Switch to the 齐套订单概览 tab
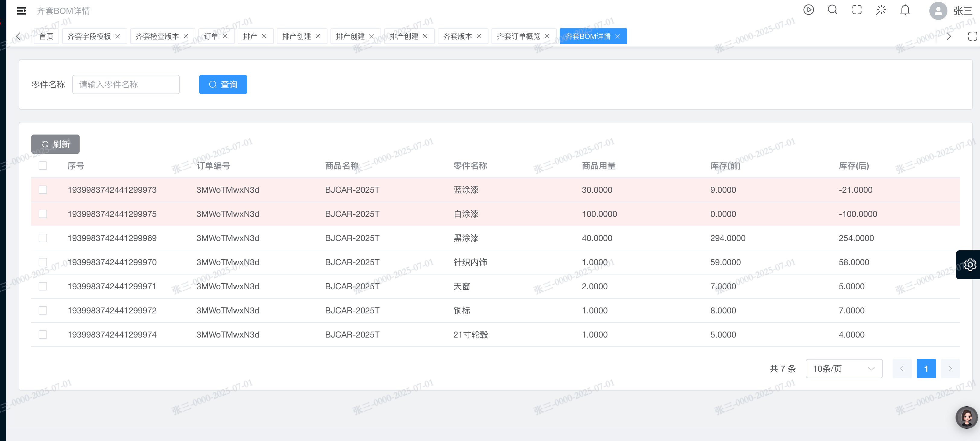The width and height of the screenshot is (980, 441). click(x=518, y=36)
